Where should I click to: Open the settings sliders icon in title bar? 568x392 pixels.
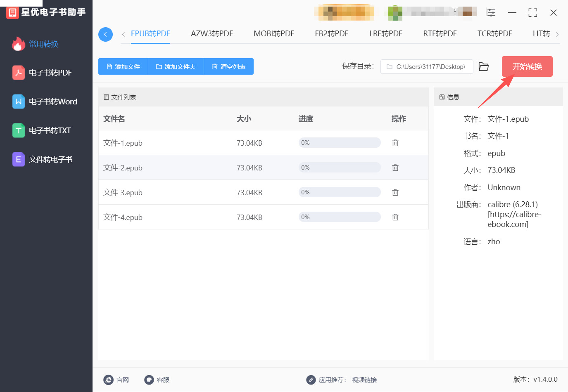point(491,12)
